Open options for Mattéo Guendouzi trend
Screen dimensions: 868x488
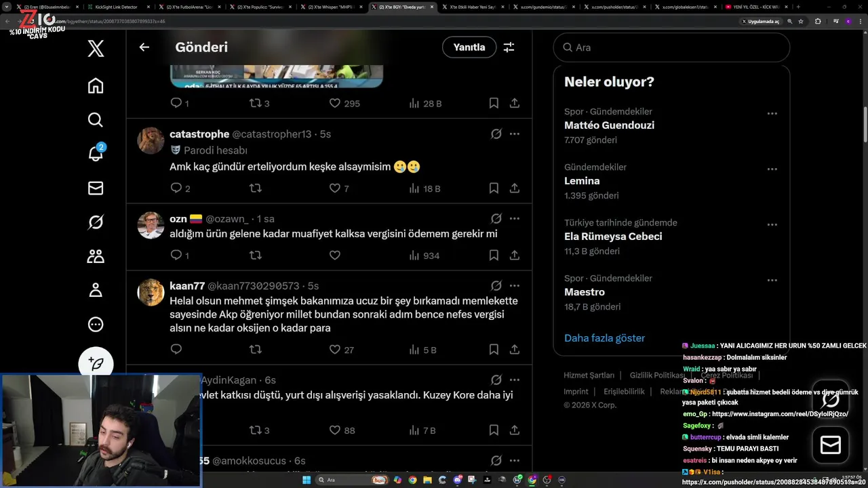(772, 113)
